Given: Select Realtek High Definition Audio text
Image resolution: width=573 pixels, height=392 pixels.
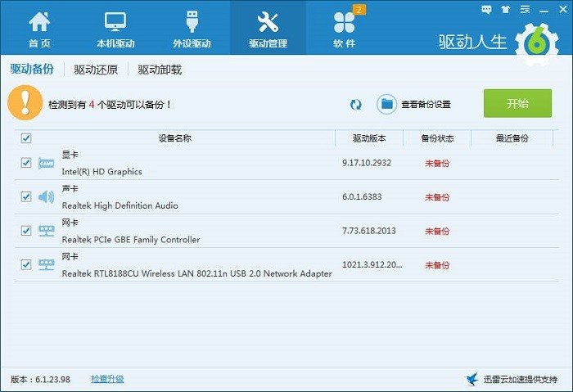Looking at the screenshot, I should pyautogui.click(x=120, y=205).
